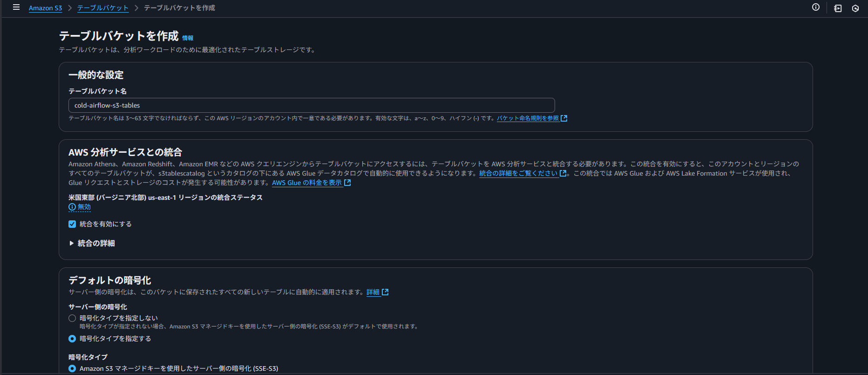
Task: Open the 詳細 link in デフォルトの暗号化
Action: [373, 292]
